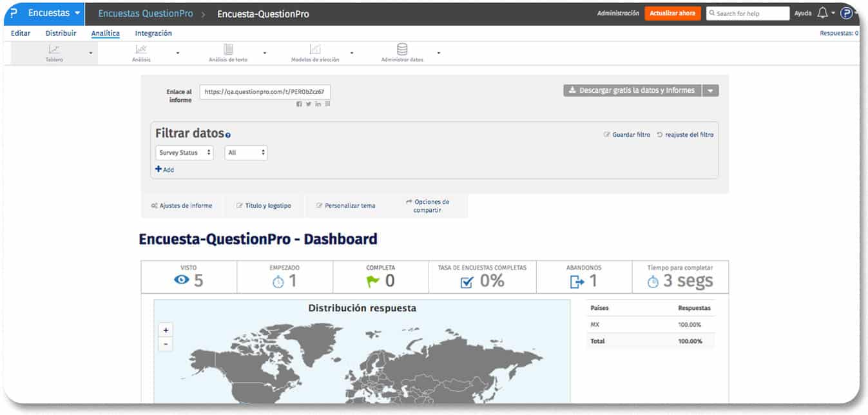Image resolution: width=868 pixels, height=415 pixels.
Task: Click the Abandonos exit icon
Action: point(577,282)
